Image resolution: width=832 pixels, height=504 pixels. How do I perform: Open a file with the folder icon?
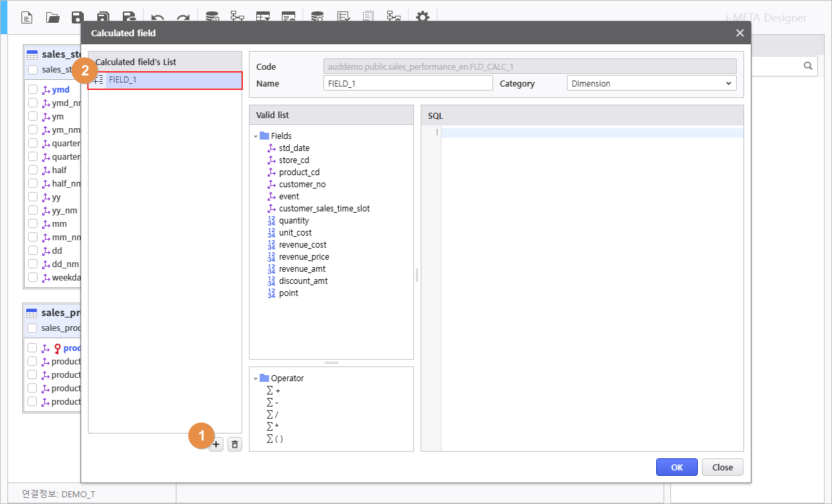click(x=53, y=17)
